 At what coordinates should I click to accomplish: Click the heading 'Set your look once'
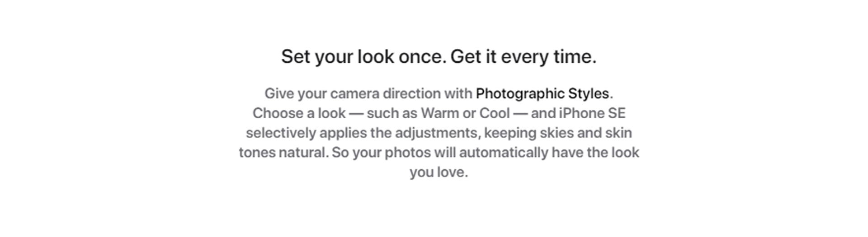[364, 57]
